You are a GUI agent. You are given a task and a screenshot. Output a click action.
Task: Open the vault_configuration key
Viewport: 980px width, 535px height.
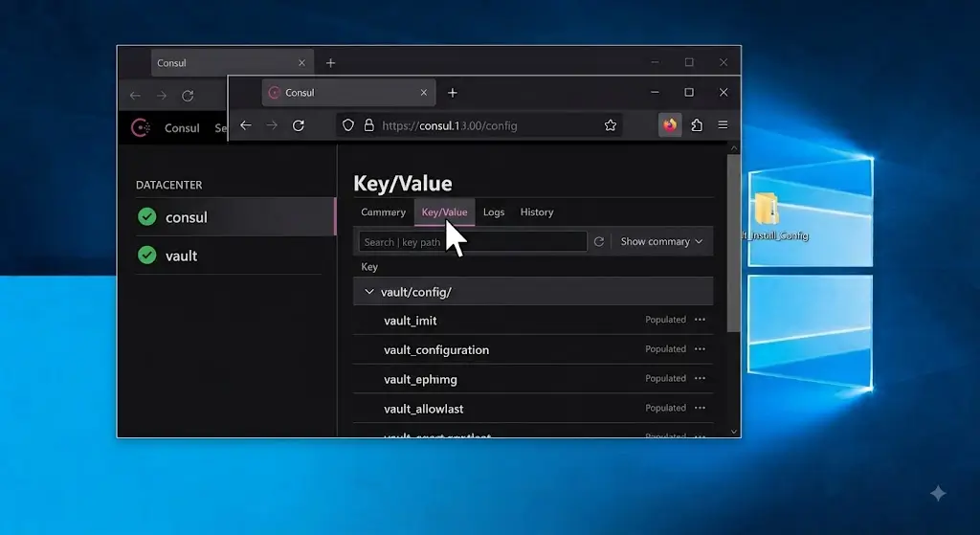click(436, 350)
